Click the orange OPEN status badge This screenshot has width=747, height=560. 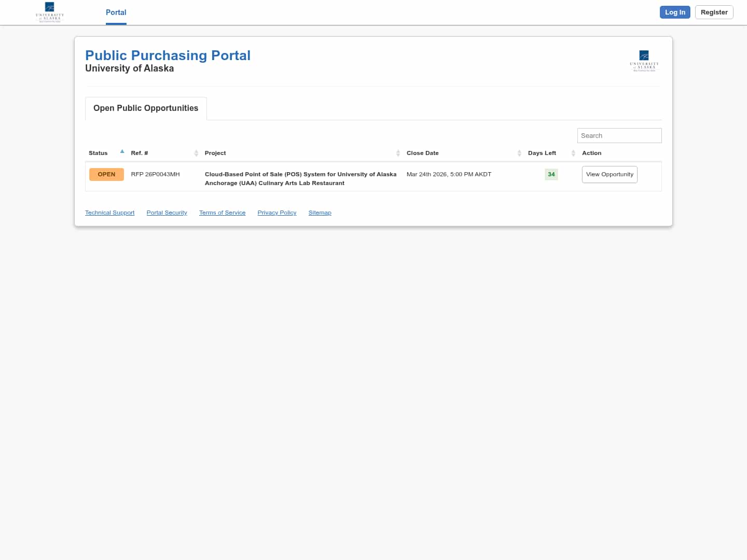click(x=106, y=175)
